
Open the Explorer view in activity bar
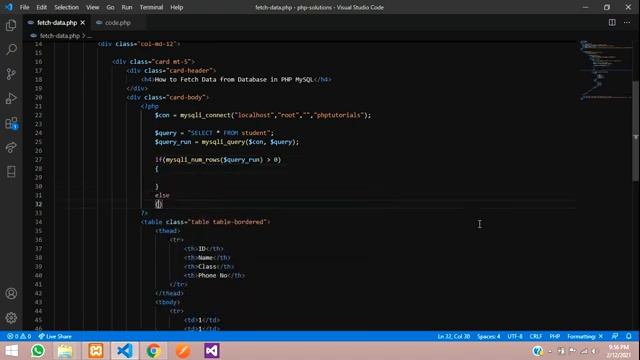tap(11, 25)
